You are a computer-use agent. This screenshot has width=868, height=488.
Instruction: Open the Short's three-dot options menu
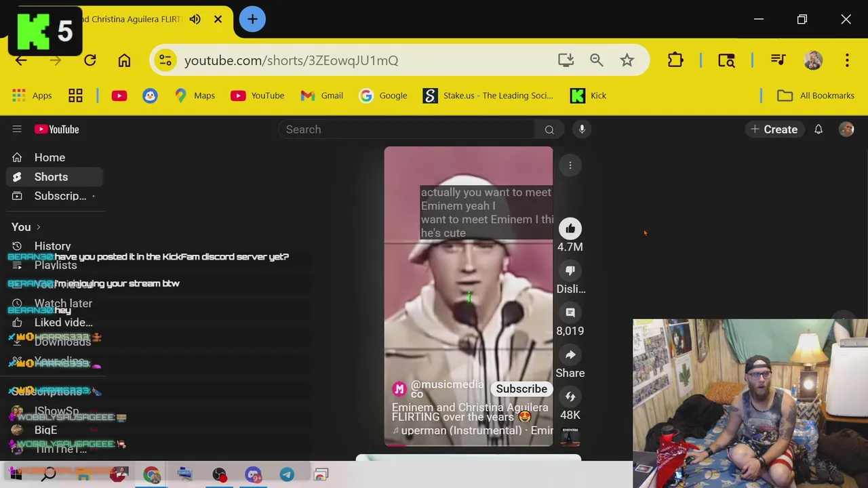click(570, 165)
